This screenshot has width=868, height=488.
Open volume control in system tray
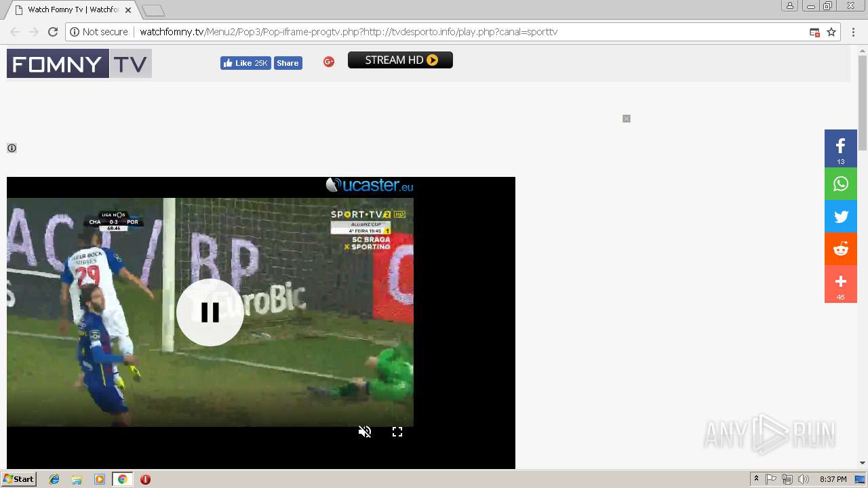click(x=804, y=479)
